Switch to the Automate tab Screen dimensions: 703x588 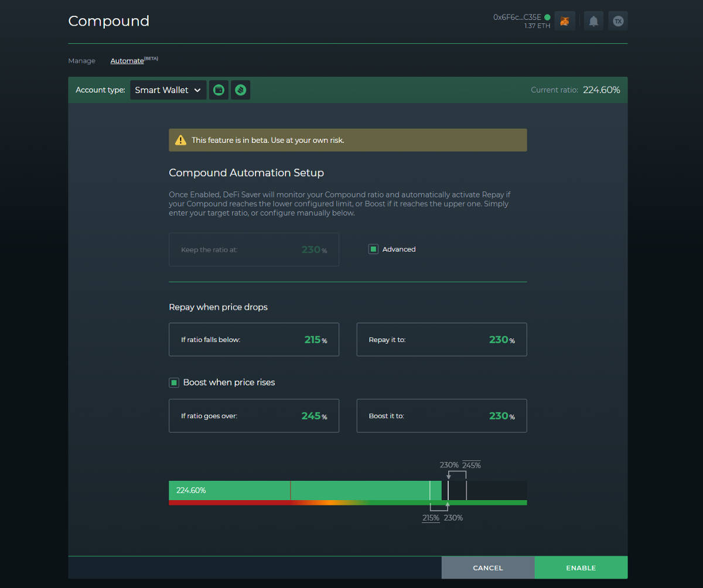(x=127, y=61)
